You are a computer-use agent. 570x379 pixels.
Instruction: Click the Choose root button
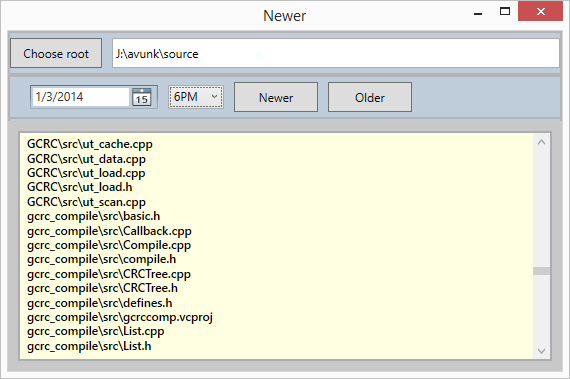click(56, 53)
